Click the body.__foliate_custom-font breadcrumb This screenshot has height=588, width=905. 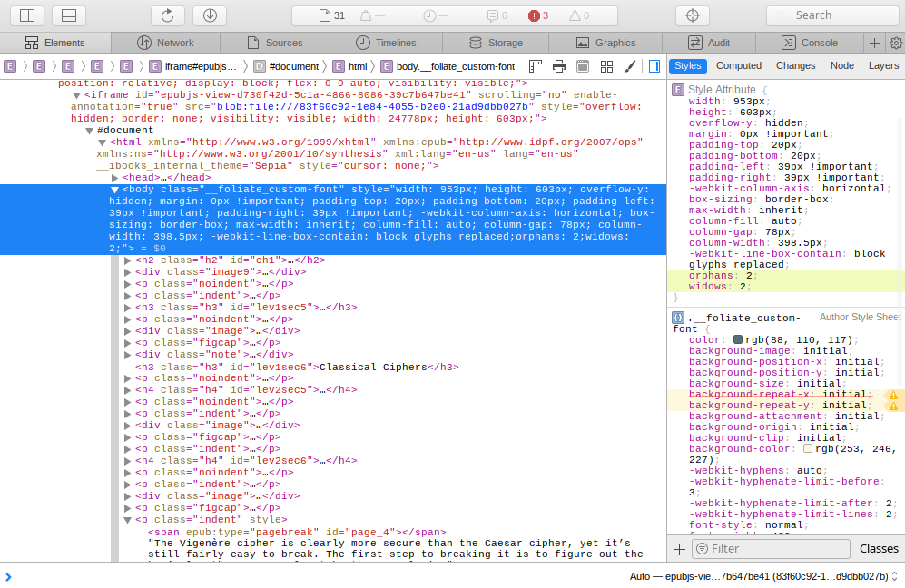448,66
